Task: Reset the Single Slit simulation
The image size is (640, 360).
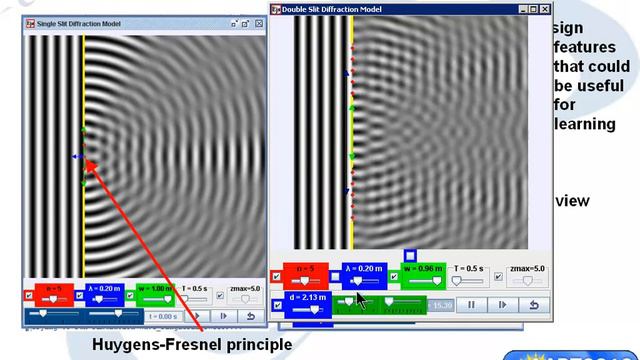Action: point(251,316)
